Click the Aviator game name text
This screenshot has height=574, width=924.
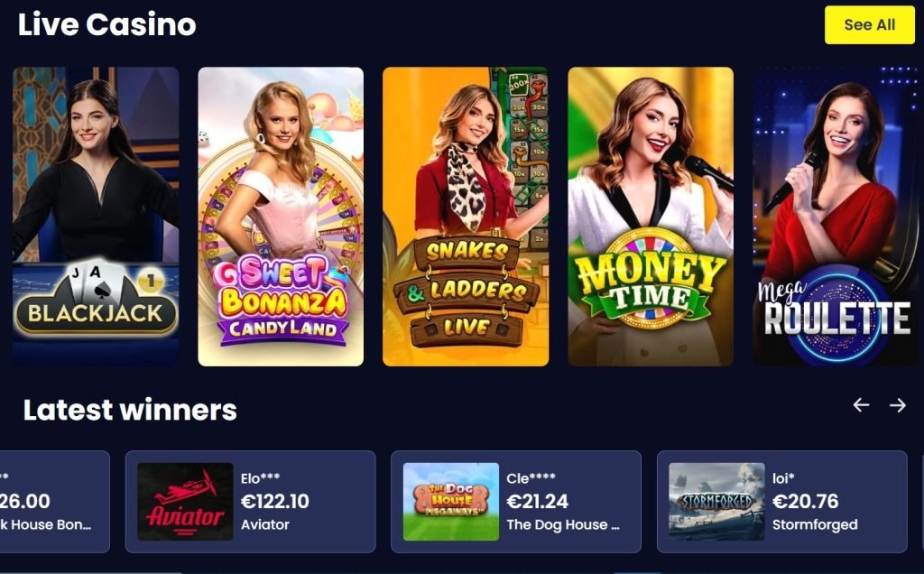pos(265,524)
